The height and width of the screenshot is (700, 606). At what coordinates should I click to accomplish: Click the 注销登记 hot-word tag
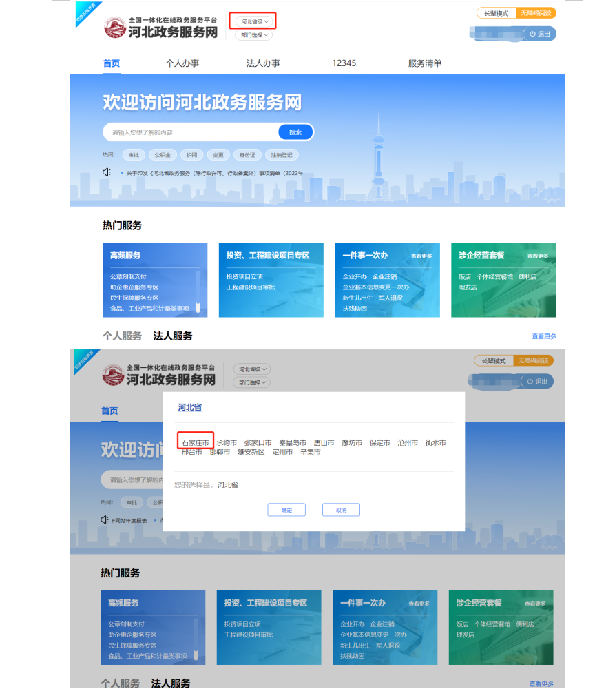pos(282,155)
